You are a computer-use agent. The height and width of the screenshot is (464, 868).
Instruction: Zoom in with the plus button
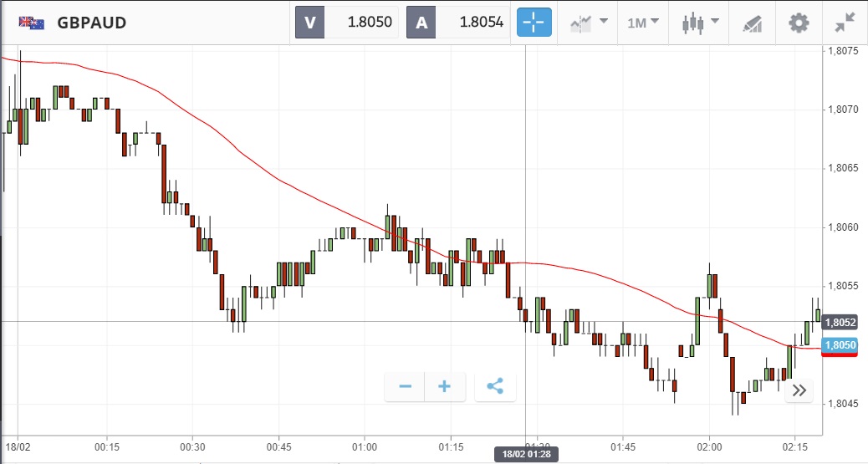(445, 386)
